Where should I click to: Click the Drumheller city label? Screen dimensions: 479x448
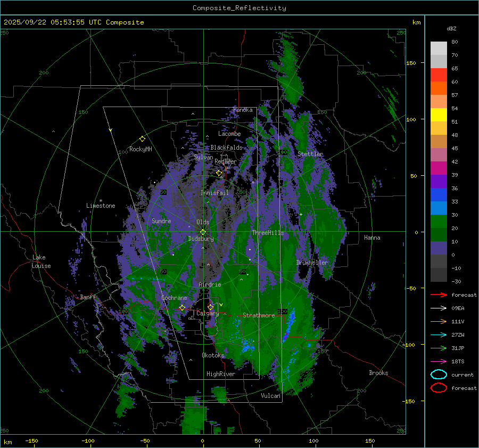point(312,263)
